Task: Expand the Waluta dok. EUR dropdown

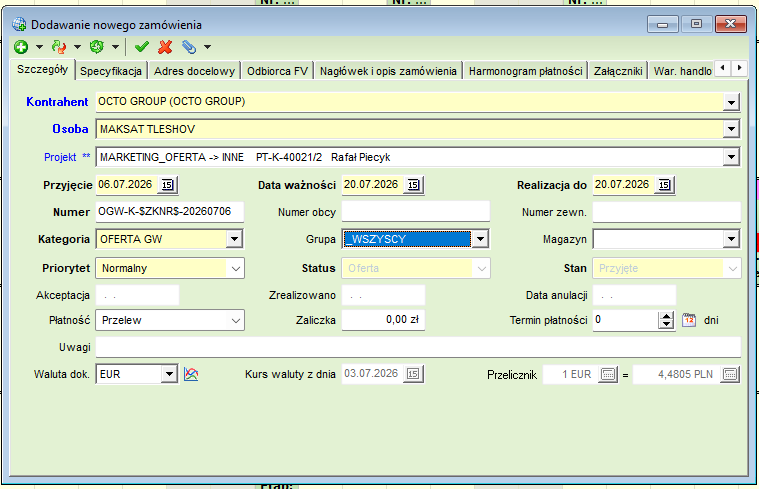Action: 169,374
